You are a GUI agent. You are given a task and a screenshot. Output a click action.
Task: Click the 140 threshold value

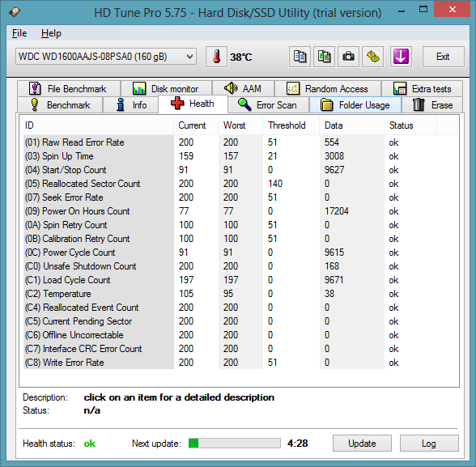pyautogui.click(x=275, y=184)
